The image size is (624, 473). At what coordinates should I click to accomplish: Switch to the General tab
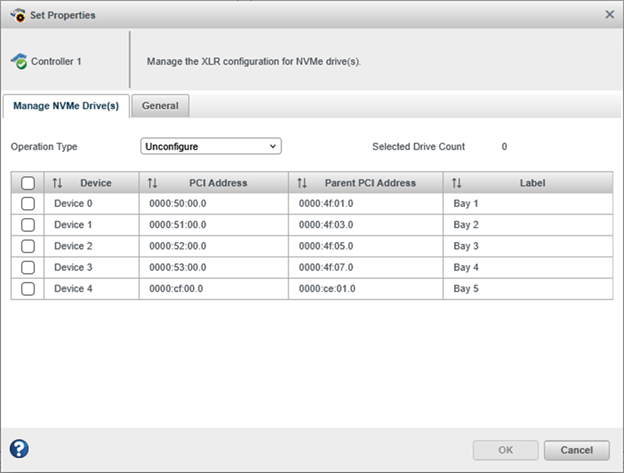tap(160, 105)
